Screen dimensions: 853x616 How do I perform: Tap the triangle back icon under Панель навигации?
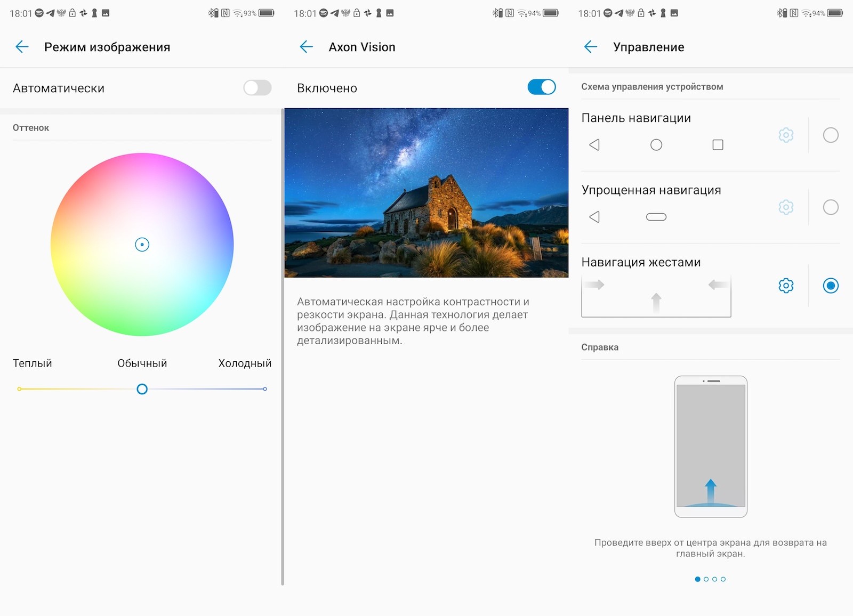coord(594,145)
